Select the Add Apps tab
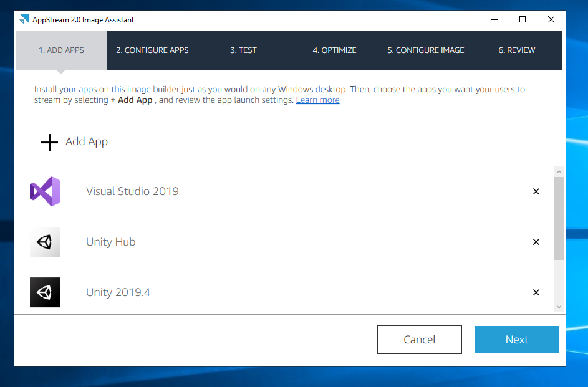588x387 pixels. pyautogui.click(x=61, y=50)
